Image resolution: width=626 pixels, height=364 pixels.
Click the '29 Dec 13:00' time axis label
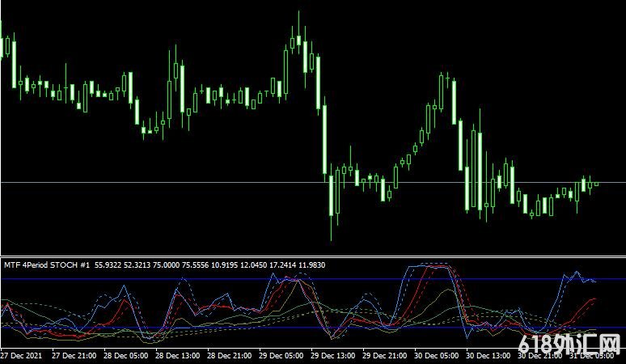(333, 356)
